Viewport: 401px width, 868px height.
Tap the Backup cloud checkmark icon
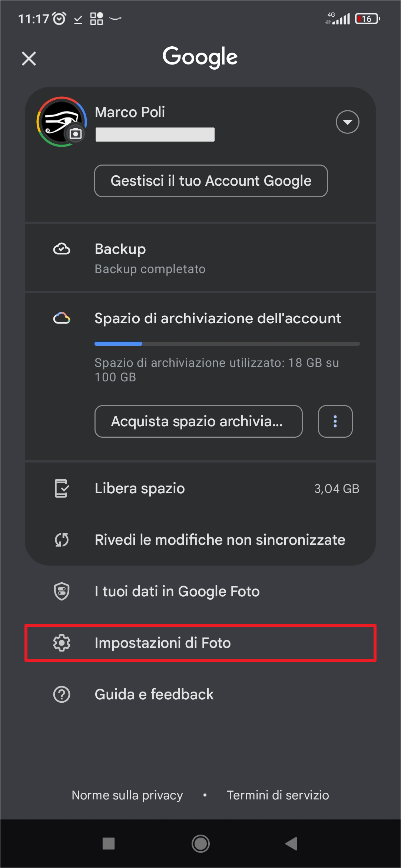coord(62,249)
